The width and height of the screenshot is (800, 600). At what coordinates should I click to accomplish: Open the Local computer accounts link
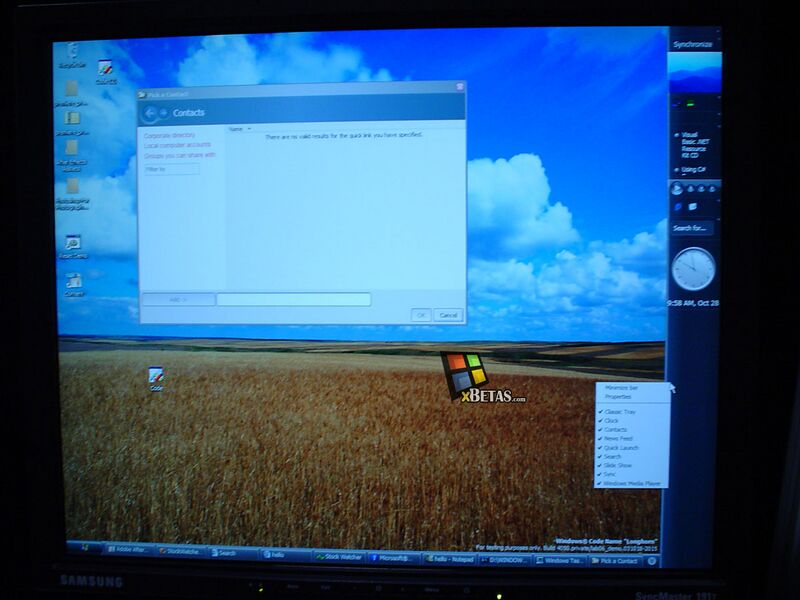click(x=177, y=145)
